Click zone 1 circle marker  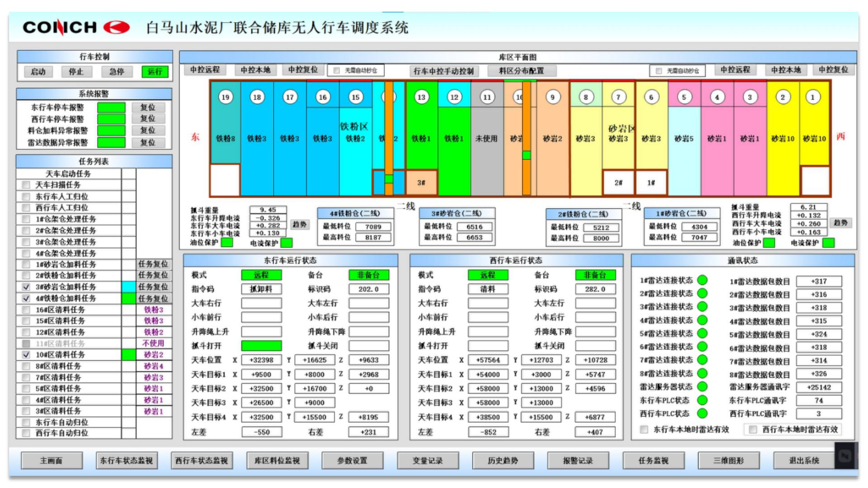click(812, 97)
